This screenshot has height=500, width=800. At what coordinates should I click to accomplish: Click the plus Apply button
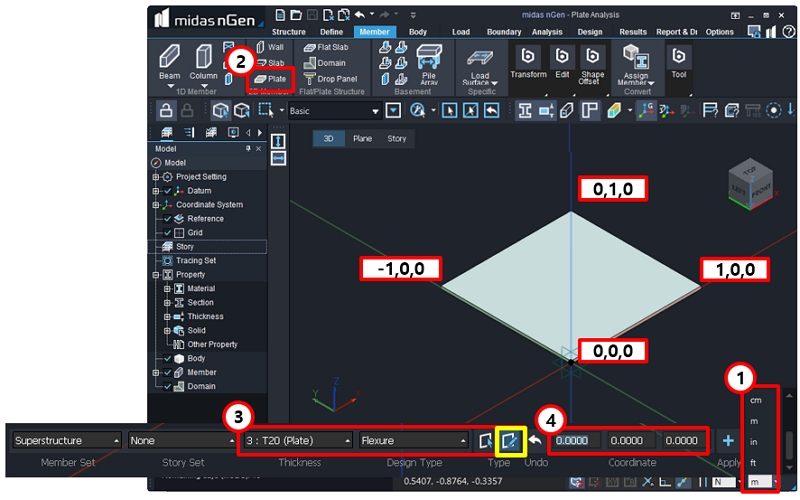coord(728,440)
